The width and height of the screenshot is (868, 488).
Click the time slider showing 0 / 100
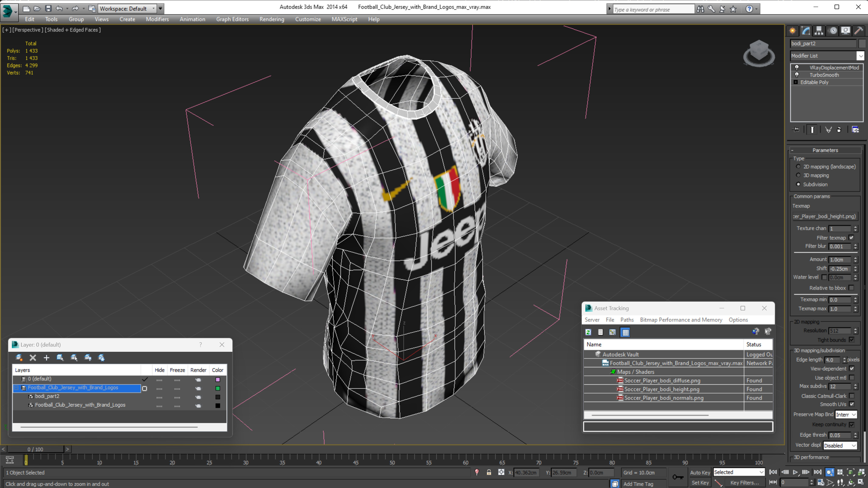tap(35, 449)
